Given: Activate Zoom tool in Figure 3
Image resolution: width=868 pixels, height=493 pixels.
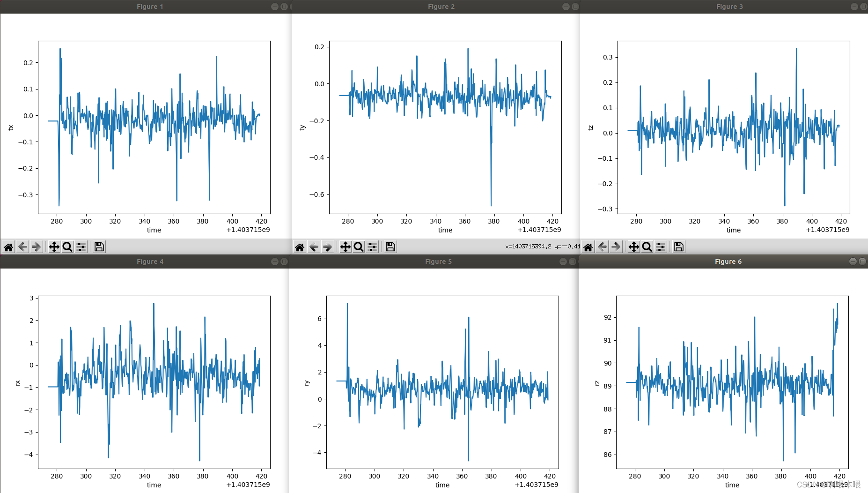Looking at the screenshot, I should click(647, 247).
